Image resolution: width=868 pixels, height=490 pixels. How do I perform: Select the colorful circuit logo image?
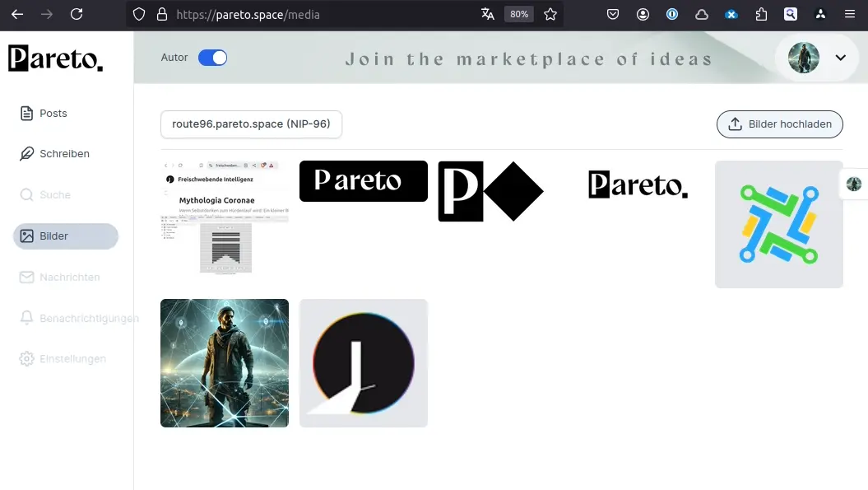click(x=779, y=225)
